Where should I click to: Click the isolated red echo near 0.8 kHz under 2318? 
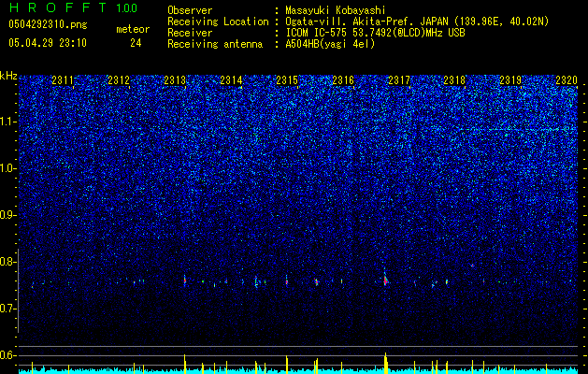[x=472, y=266]
